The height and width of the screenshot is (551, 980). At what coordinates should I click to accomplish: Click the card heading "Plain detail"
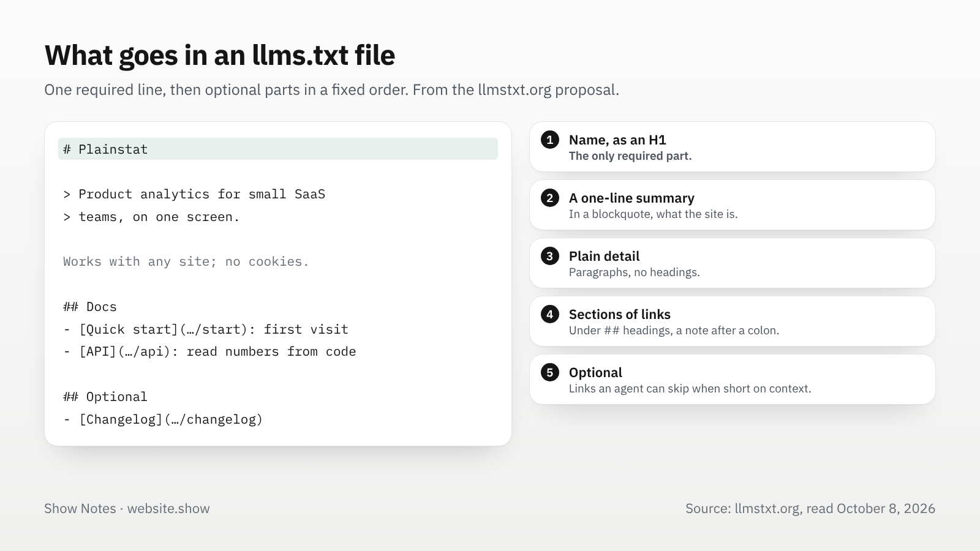604,256
